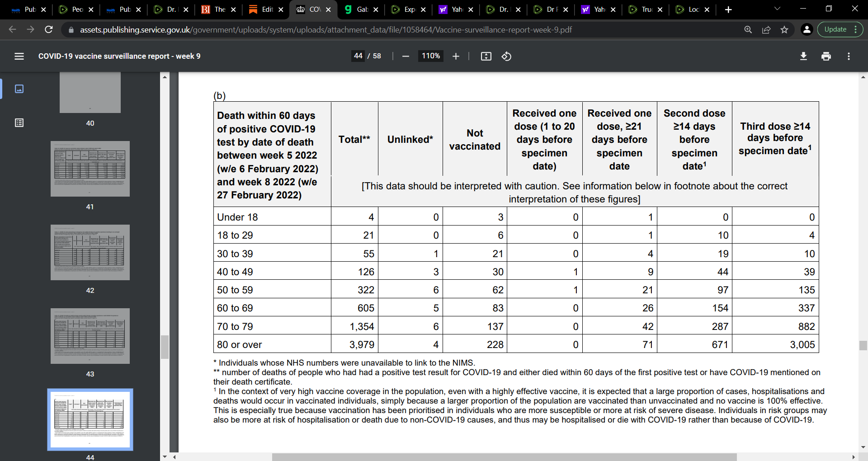Open PDF viewer more actions menu
The height and width of the screenshot is (461, 868).
tap(849, 56)
